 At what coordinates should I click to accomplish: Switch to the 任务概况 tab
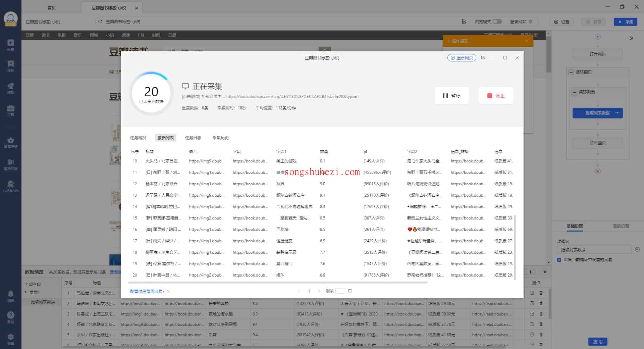138,138
